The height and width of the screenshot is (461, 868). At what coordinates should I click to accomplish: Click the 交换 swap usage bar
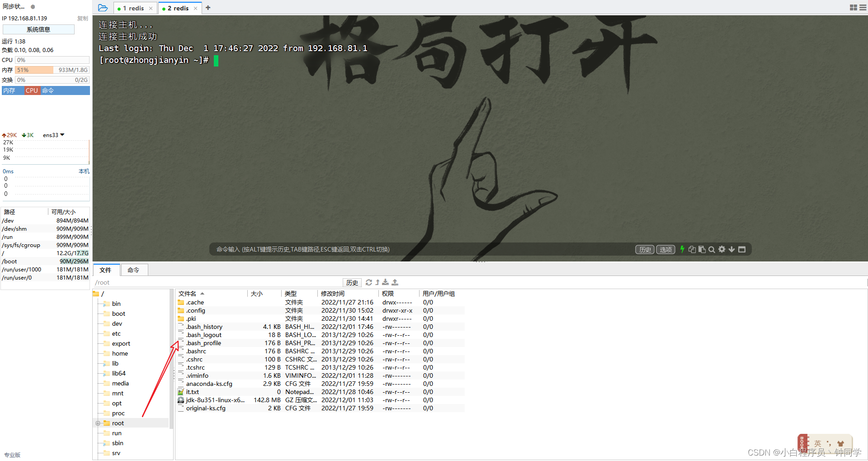[x=52, y=80]
